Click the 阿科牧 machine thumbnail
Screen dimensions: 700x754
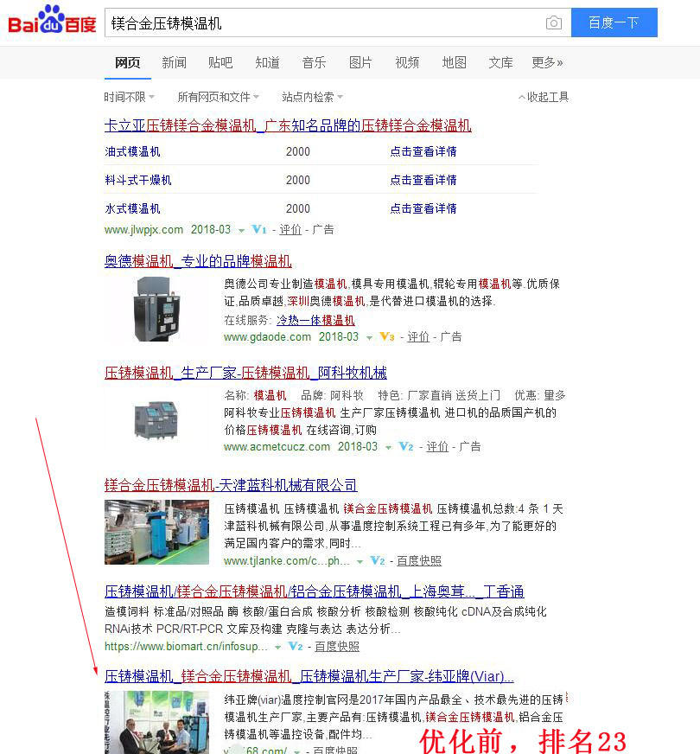[156, 421]
